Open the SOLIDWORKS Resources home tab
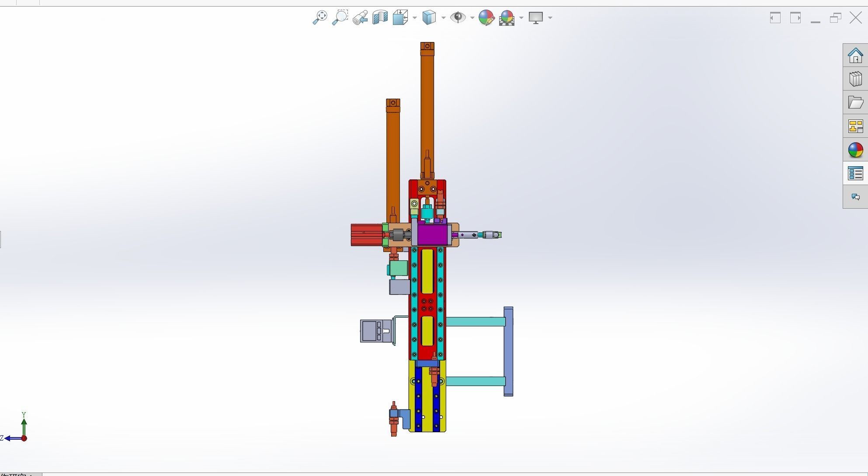The image size is (868, 476). (x=855, y=56)
